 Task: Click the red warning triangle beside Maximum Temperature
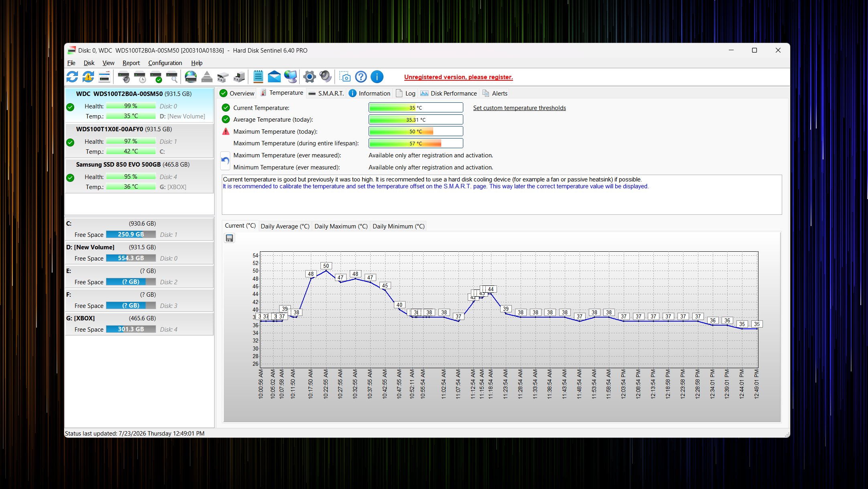(x=226, y=131)
